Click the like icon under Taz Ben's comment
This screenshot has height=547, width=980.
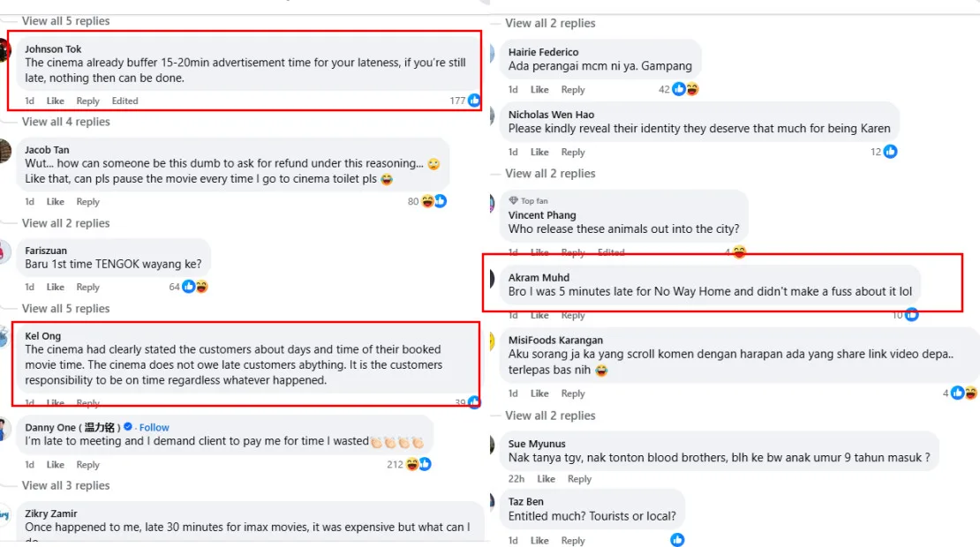coord(677,540)
